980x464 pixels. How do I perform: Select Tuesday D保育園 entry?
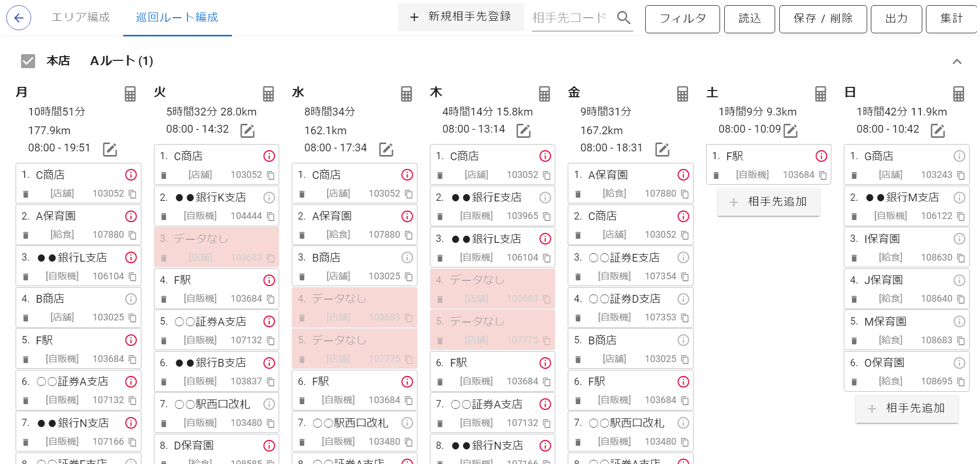tap(216, 449)
